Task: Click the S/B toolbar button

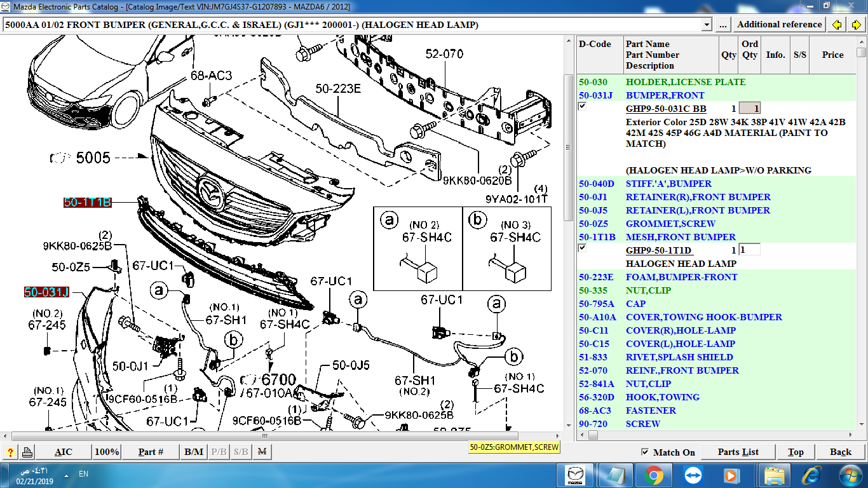Action: pos(241,452)
